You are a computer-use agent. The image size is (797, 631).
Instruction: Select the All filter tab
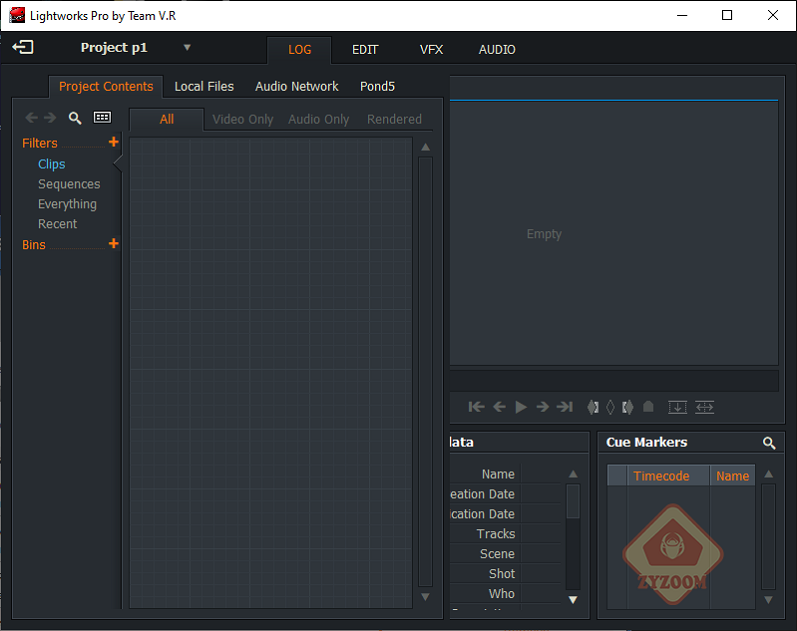167,119
